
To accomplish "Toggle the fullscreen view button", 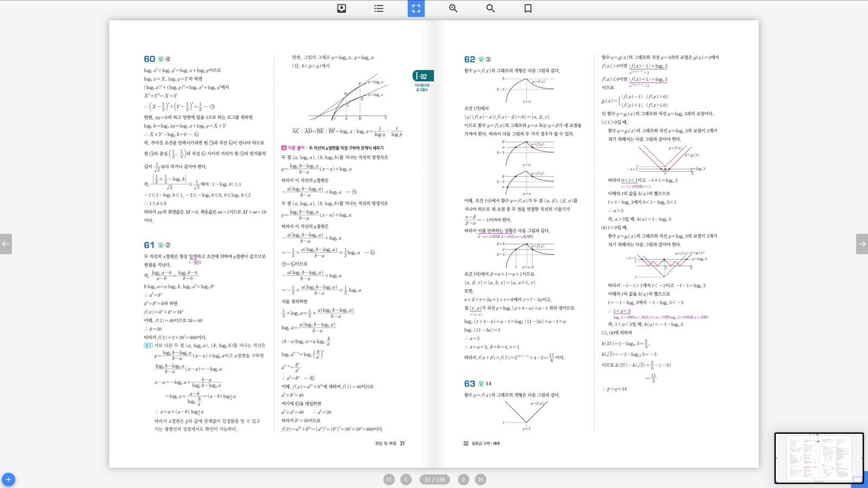I will pos(416,9).
